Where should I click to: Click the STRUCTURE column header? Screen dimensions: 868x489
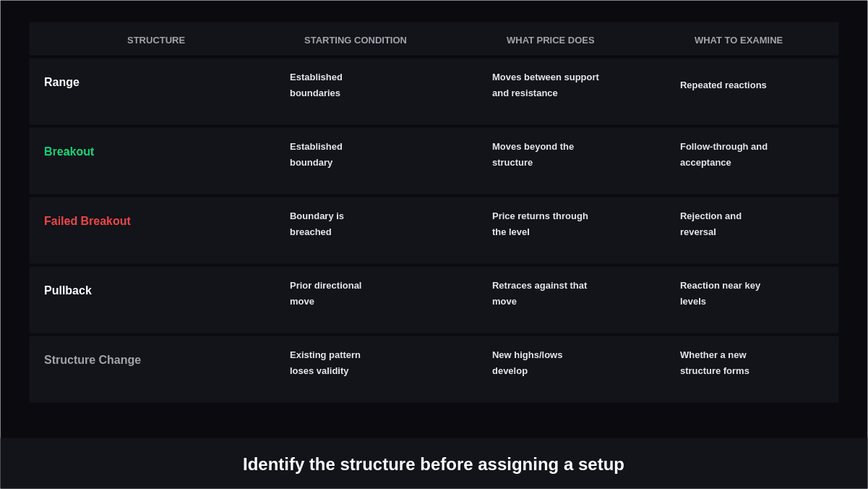(x=156, y=41)
